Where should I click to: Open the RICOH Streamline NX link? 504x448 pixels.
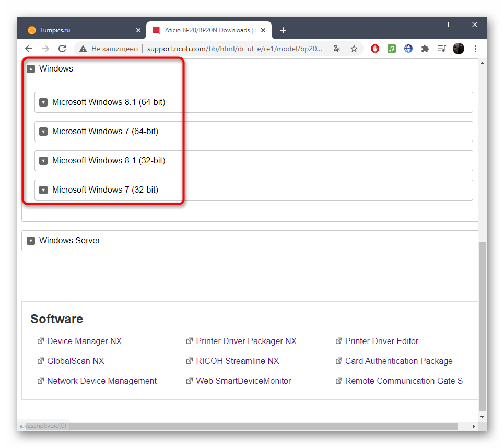[238, 361]
